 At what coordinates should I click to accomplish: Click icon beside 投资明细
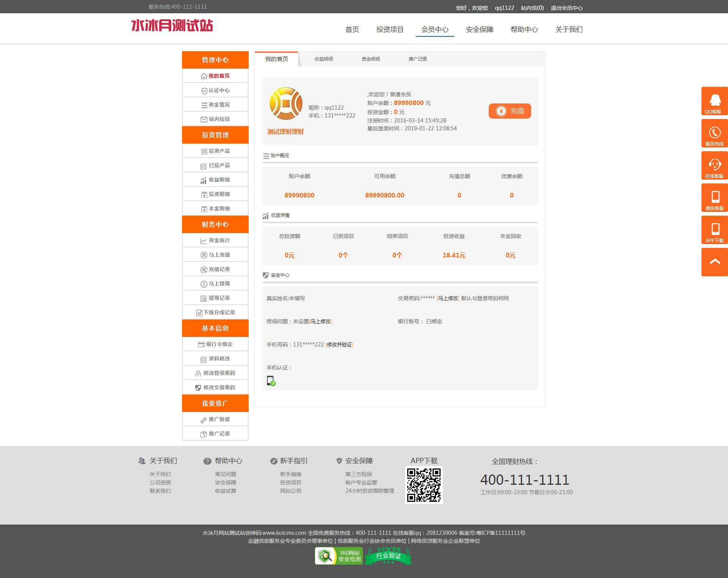(x=204, y=194)
